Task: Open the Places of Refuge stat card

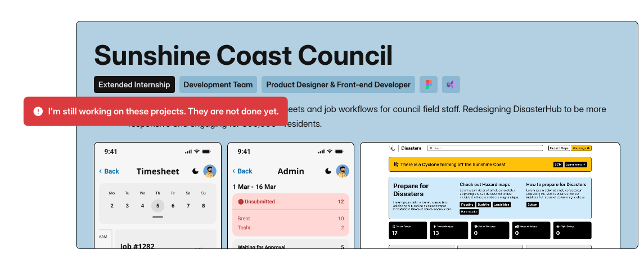Action: 531,230
